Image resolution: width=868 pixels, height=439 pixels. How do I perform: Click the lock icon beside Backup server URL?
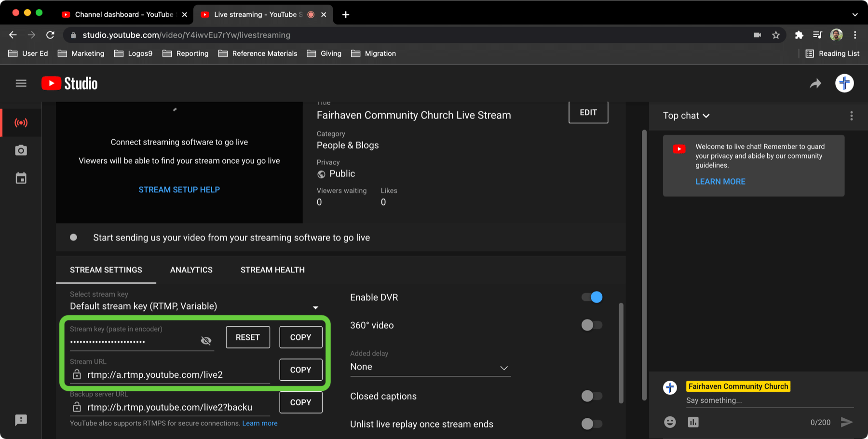[77, 407]
